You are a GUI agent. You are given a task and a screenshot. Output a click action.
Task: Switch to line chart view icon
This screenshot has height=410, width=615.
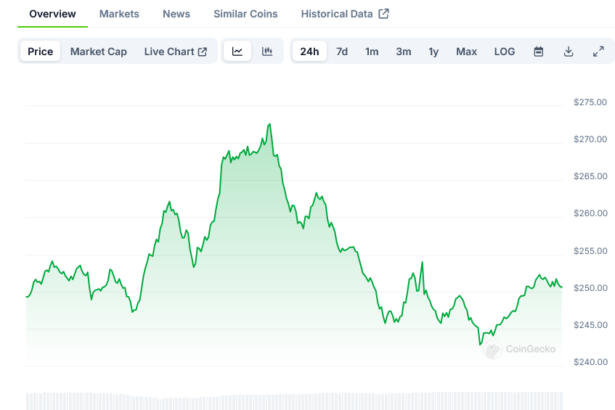click(237, 51)
